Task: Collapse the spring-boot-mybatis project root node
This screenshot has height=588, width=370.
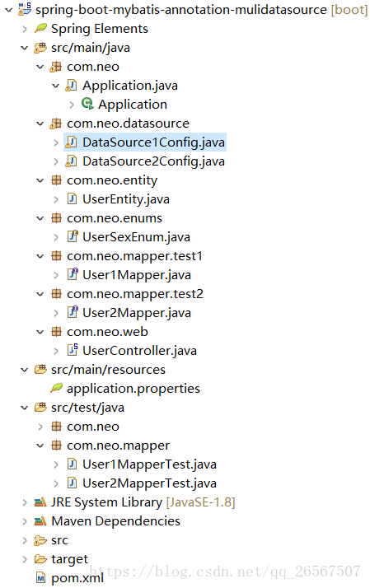Action: 8,10
